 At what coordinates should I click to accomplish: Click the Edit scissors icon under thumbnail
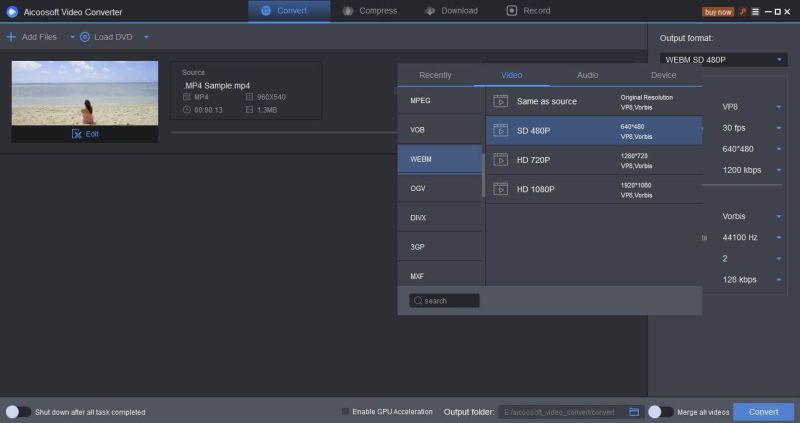76,134
